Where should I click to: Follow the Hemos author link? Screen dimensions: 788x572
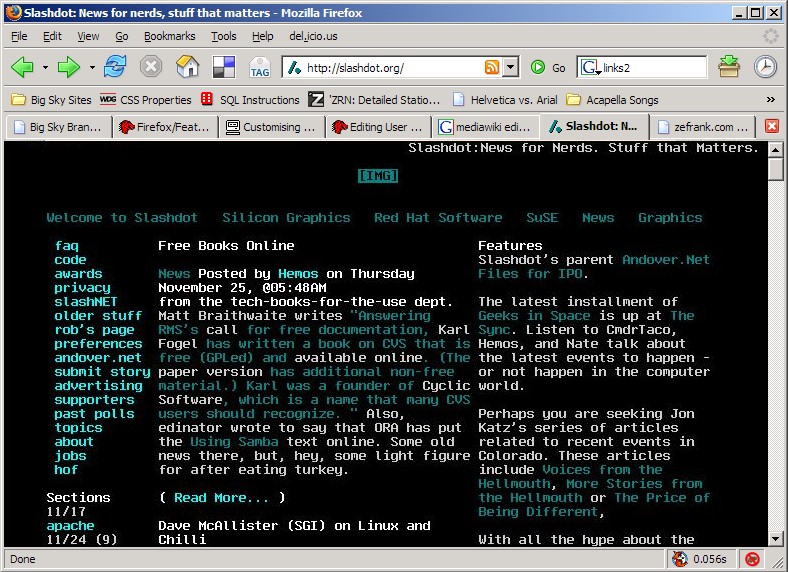298,274
